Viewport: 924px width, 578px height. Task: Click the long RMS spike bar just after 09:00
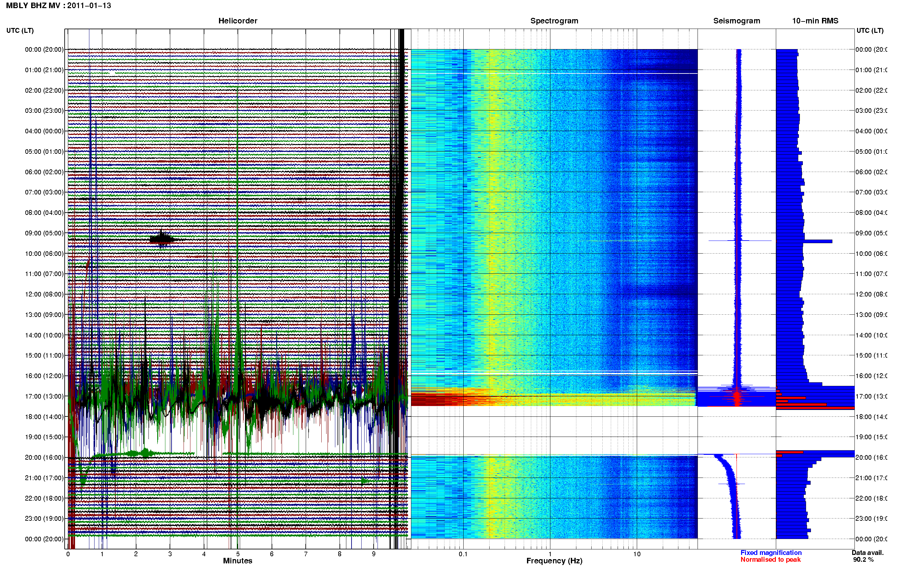click(804, 241)
